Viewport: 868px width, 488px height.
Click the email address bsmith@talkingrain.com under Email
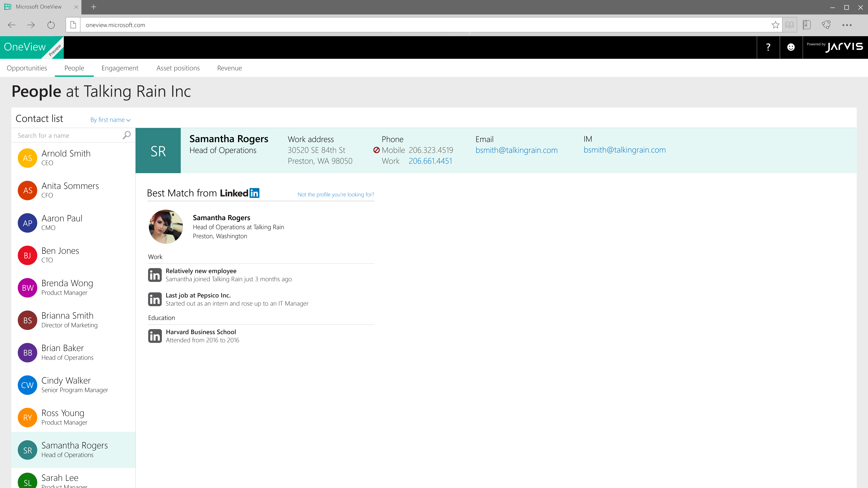click(516, 150)
